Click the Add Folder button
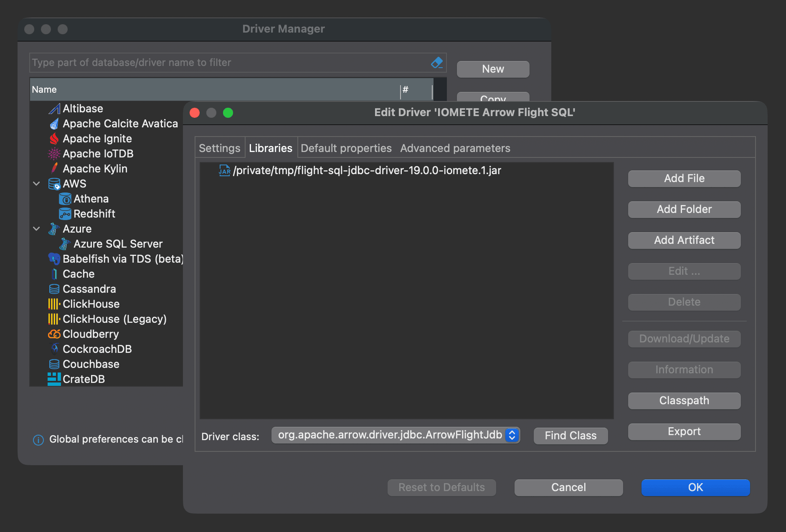 coord(684,209)
